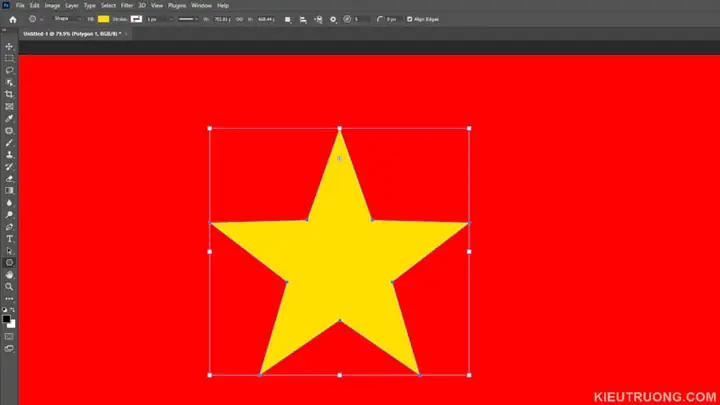Viewport: 720px width, 405px height.
Task: Click the white background color swatch
Action: [x=12, y=325]
